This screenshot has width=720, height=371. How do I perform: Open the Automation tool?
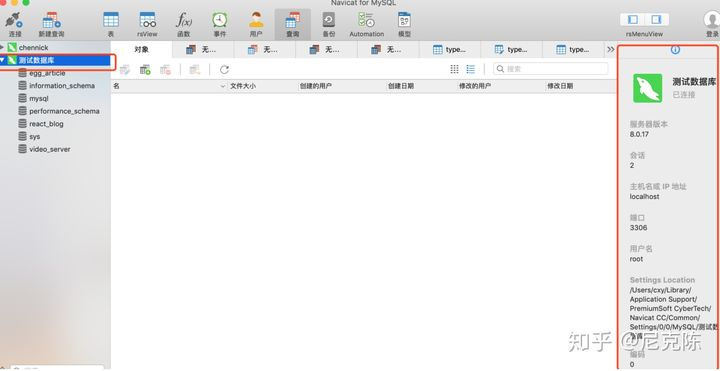click(x=366, y=25)
